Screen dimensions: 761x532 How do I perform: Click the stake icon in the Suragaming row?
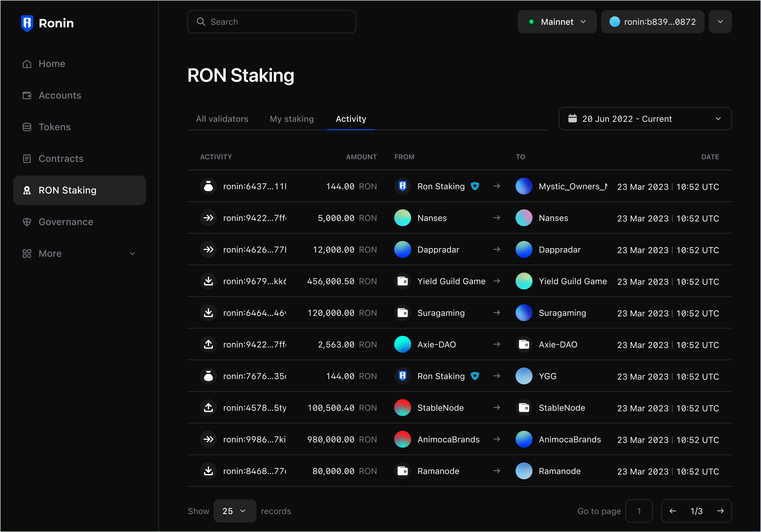point(208,313)
